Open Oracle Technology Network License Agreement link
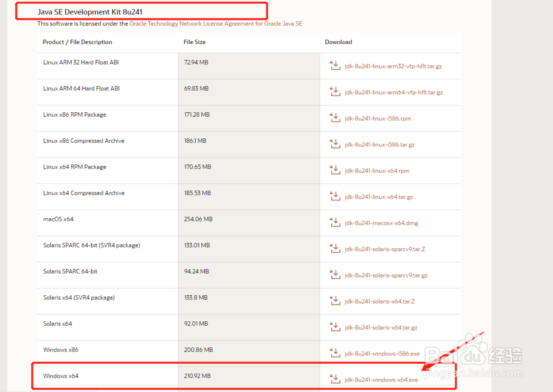The width and height of the screenshot is (553, 392). (216, 24)
